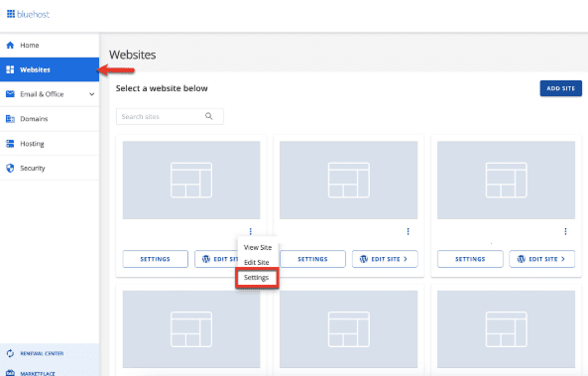Open three-dot menu on third site card

(x=565, y=231)
